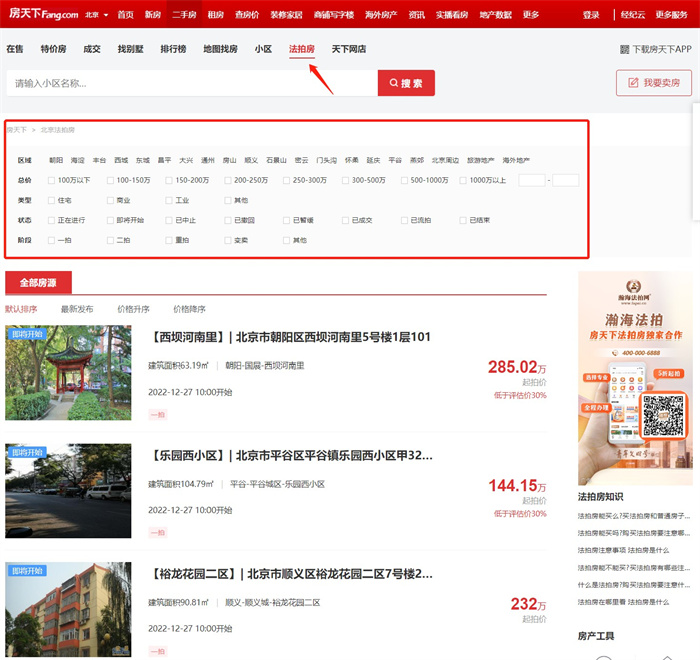The height and width of the screenshot is (660, 700).
Task: Click the 房天下 Fang.com logo
Action: (43, 14)
